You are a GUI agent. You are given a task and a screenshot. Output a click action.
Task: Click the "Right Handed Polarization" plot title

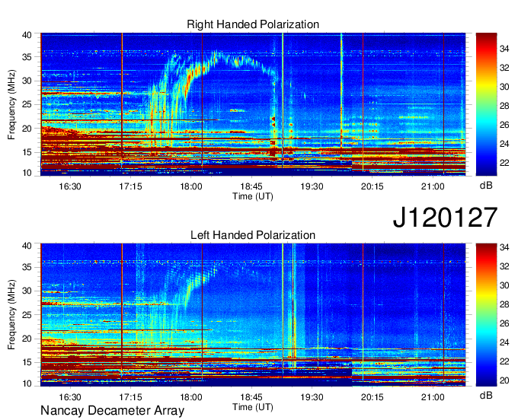coord(253,24)
